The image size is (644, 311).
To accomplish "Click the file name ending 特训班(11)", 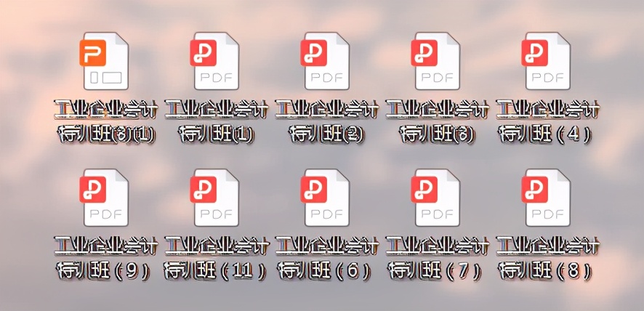I will pos(217,259).
